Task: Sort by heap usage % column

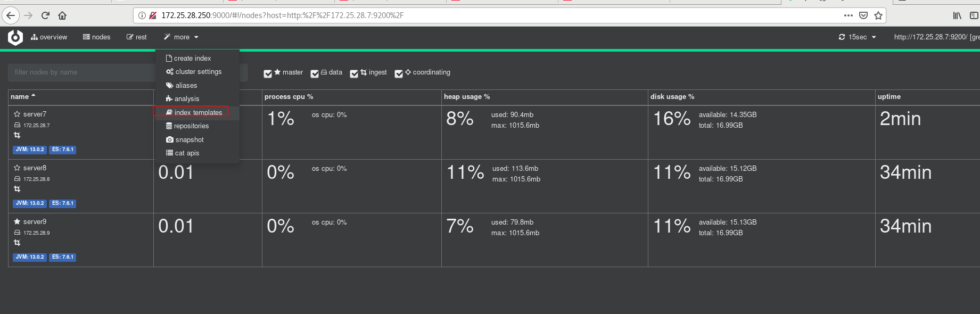Action: [x=467, y=97]
